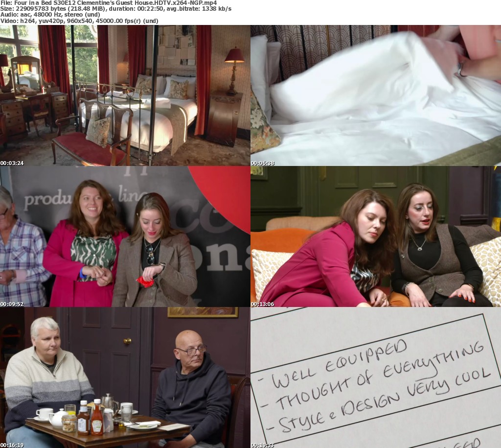Click the Size and duration info line
The width and height of the screenshot is (501, 448).
click(116, 9)
